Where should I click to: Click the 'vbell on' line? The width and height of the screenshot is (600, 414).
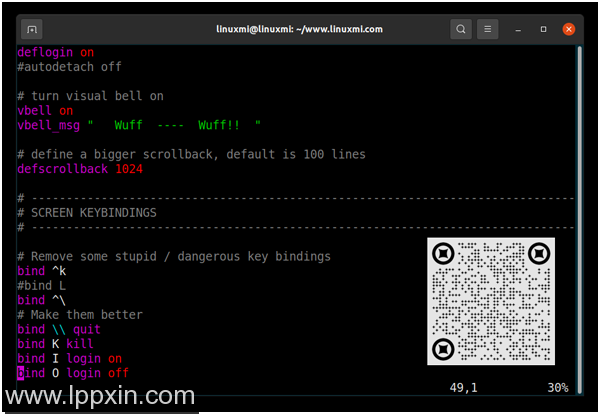click(x=45, y=111)
